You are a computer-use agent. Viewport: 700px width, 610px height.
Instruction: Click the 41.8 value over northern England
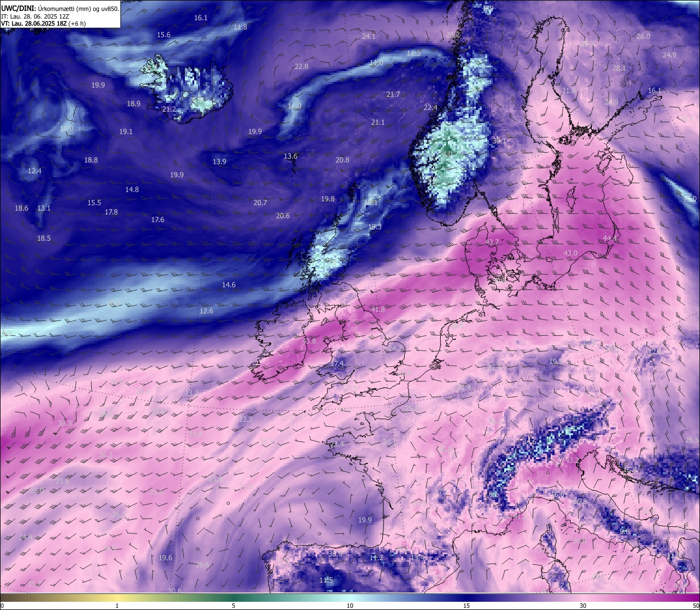coord(378,310)
